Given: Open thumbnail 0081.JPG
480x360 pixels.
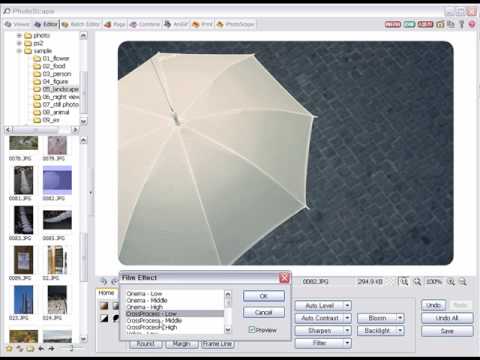Looking at the screenshot, I should pyautogui.click(x=23, y=180).
